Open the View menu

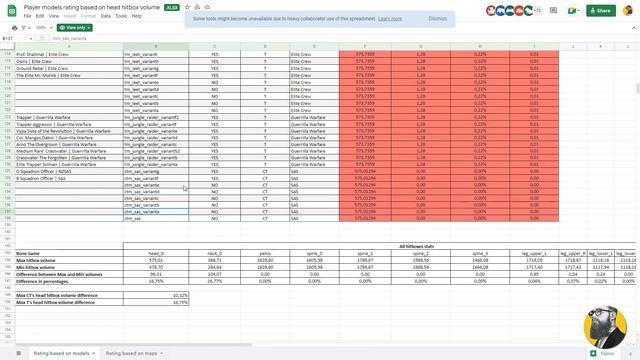(x=54, y=16)
